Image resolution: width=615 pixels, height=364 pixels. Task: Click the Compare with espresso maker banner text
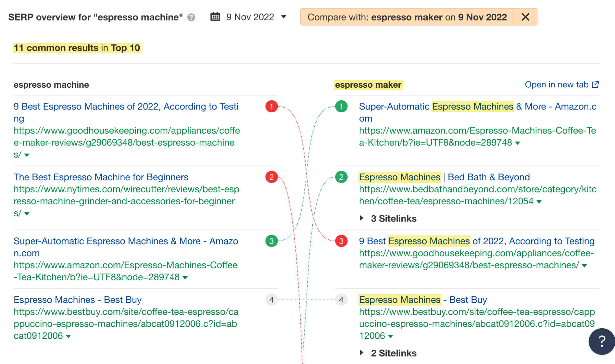pyautogui.click(x=407, y=17)
